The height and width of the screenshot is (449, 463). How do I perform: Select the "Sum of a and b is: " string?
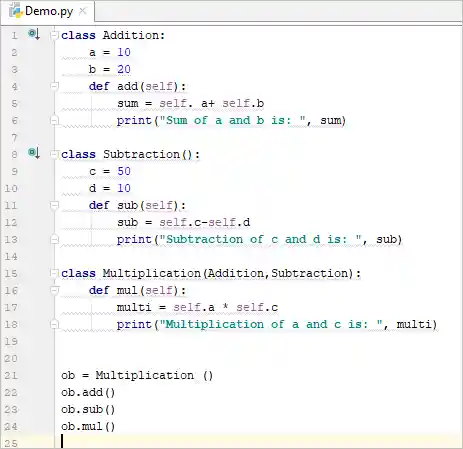point(233,120)
